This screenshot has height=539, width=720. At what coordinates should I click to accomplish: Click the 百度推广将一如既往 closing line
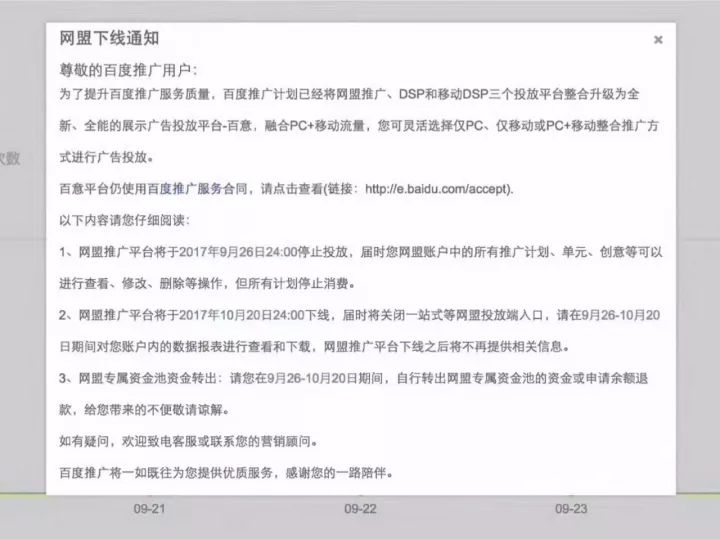coord(226,472)
